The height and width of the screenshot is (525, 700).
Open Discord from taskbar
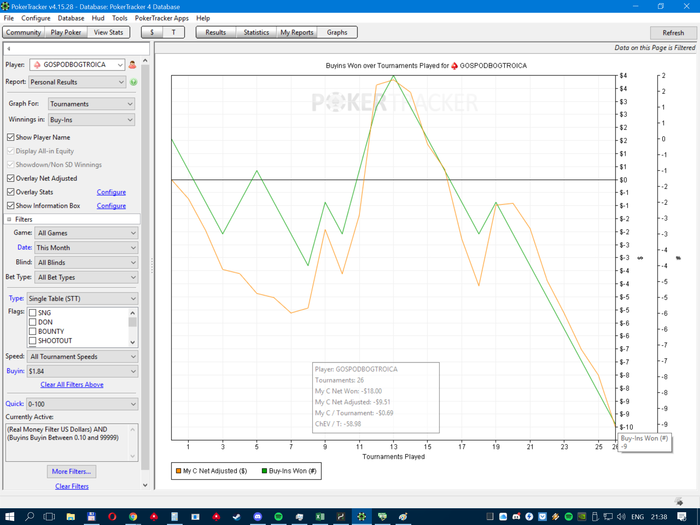coord(258,517)
